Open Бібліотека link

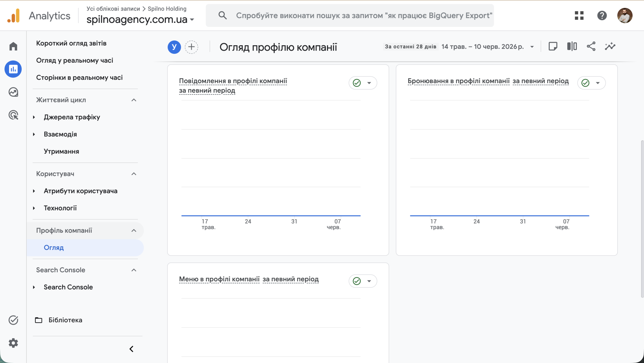65,320
